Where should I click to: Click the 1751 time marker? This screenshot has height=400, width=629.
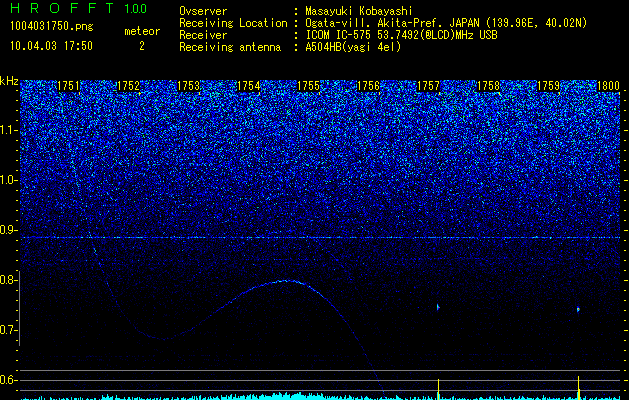coord(68,86)
